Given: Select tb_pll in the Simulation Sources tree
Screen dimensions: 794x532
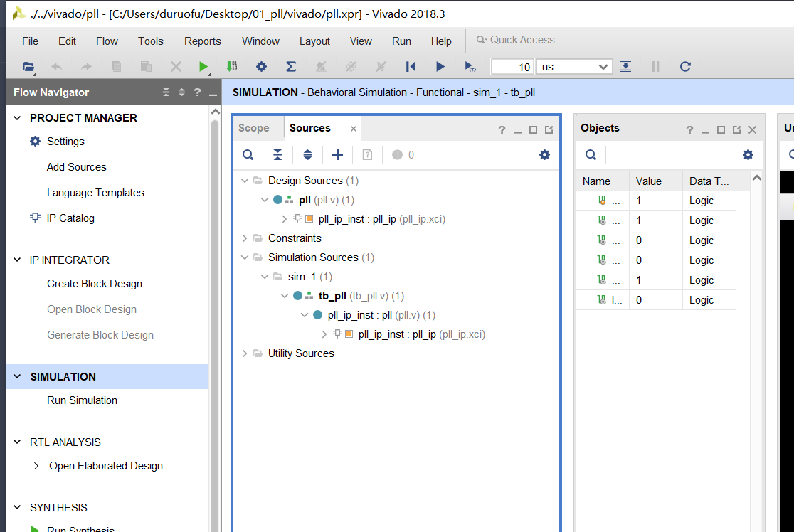Looking at the screenshot, I should coord(332,296).
